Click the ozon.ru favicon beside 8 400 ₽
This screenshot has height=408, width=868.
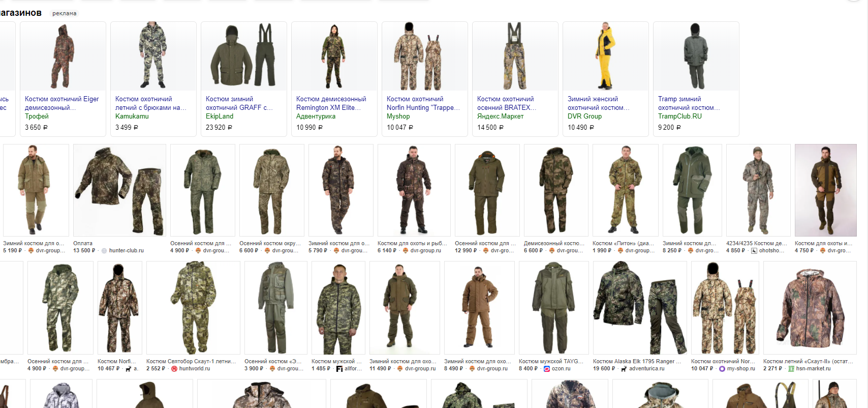(x=547, y=369)
